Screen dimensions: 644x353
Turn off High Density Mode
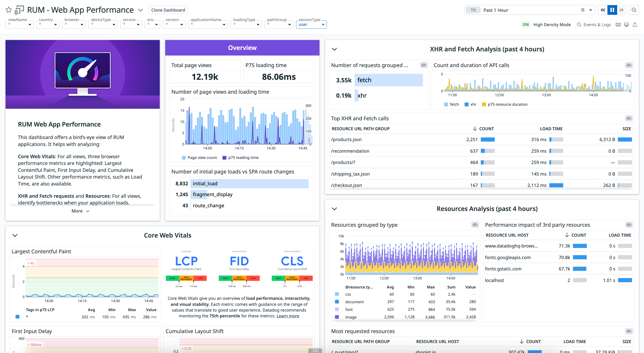coord(526,25)
